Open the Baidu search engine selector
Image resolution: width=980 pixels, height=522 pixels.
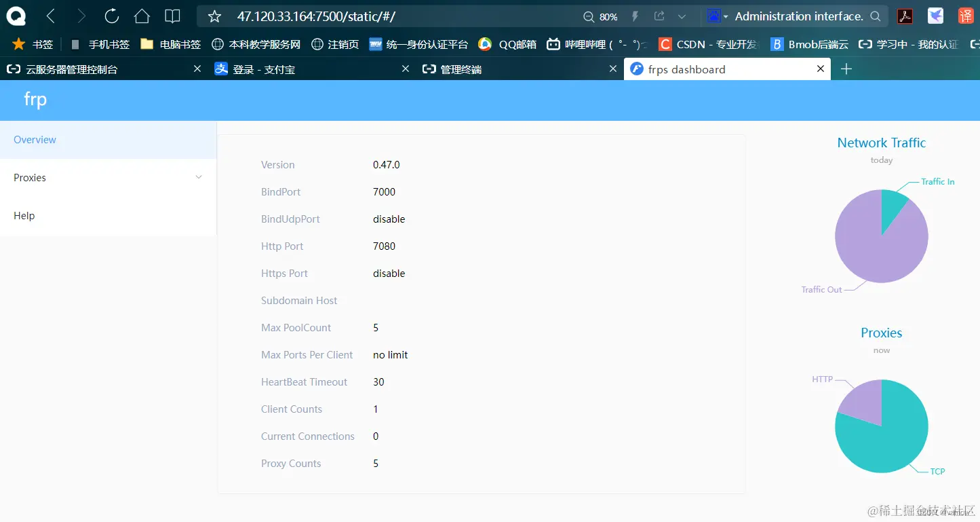tap(718, 16)
